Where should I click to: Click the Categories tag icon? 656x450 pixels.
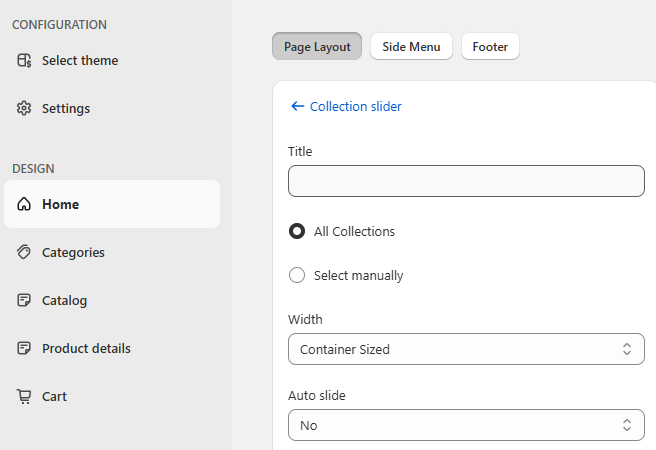point(24,252)
